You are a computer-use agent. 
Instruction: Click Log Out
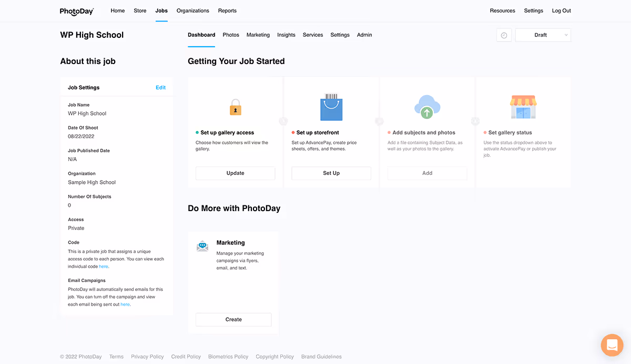[x=562, y=11]
